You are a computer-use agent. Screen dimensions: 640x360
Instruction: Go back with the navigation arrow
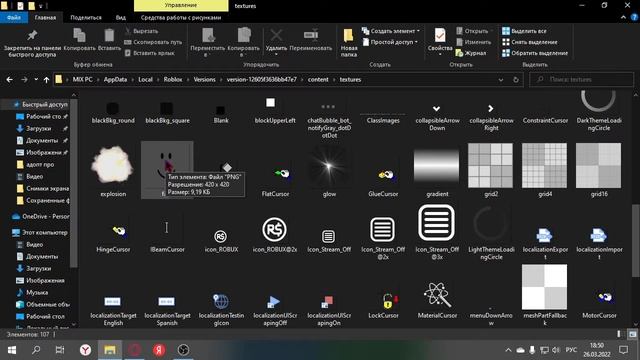9,80
